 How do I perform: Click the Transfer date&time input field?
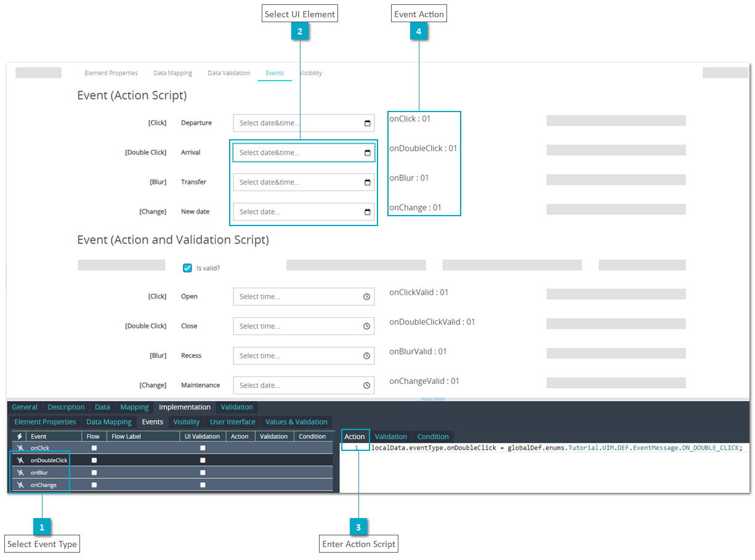click(x=304, y=182)
